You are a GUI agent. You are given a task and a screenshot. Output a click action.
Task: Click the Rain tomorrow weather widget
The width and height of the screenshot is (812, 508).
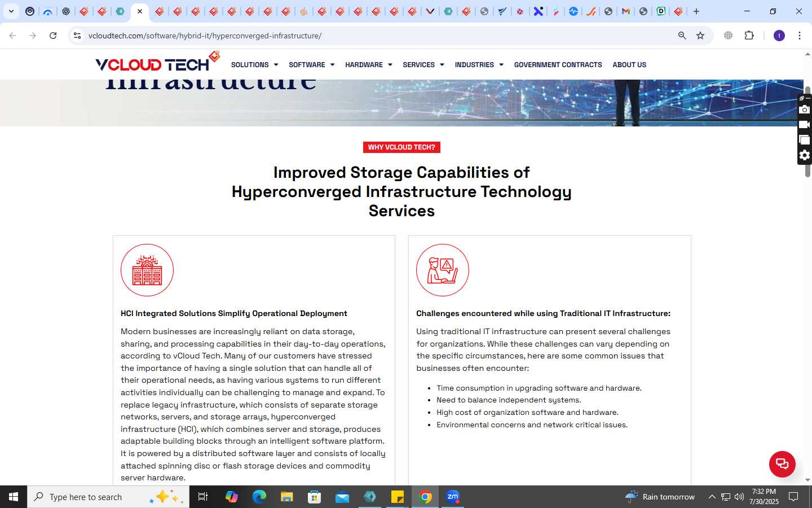click(660, 497)
